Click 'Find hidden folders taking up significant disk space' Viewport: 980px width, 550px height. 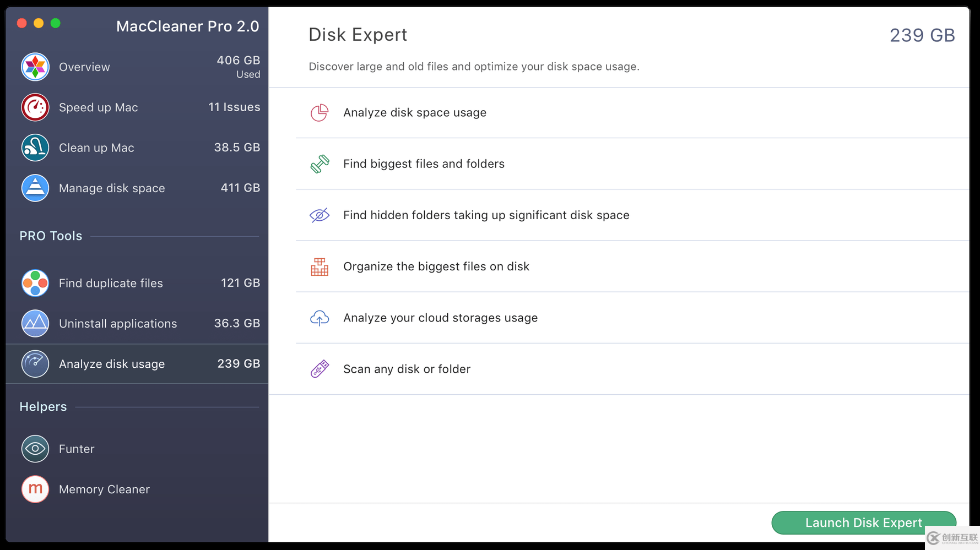[632, 215]
